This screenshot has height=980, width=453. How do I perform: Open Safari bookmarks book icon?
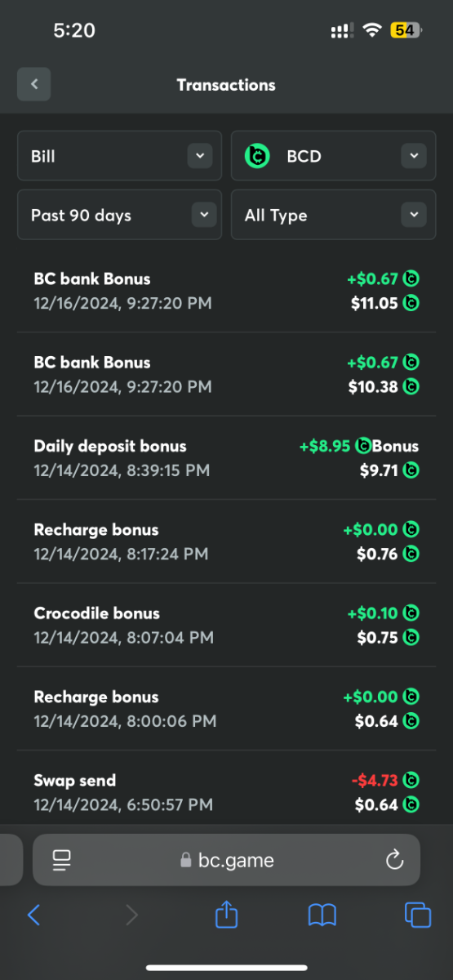coord(322,915)
